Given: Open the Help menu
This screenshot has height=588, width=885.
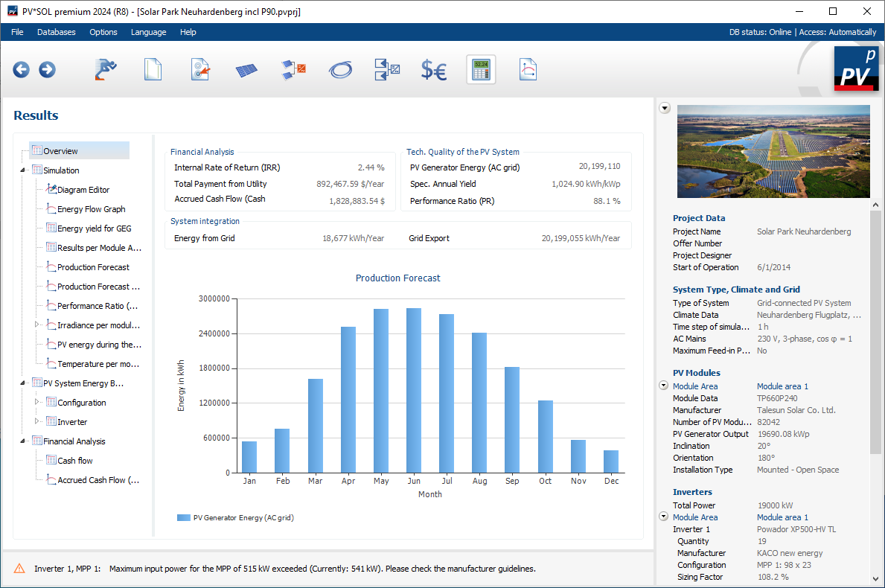Looking at the screenshot, I should (188, 32).
